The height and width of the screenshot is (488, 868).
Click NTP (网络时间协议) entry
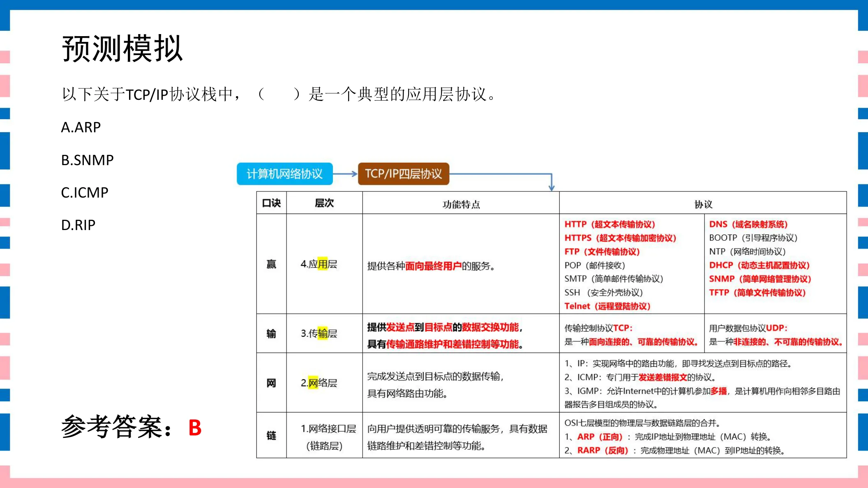point(747,251)
